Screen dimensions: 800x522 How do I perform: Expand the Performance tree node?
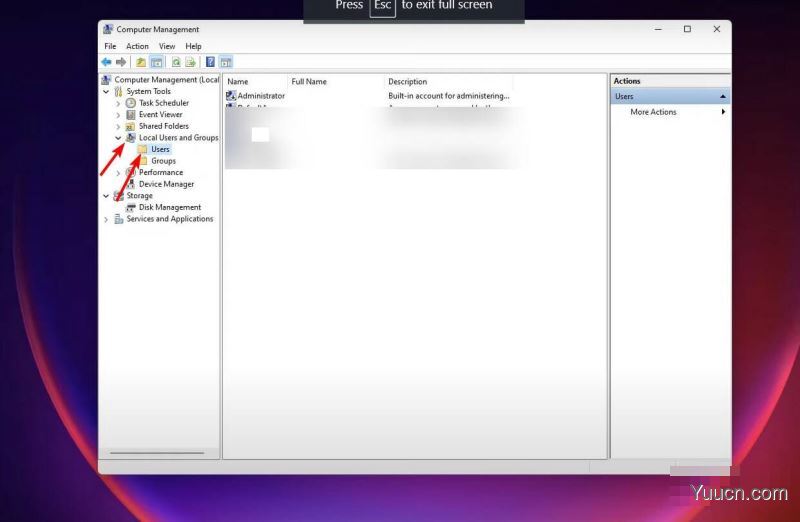click(118, 173)
